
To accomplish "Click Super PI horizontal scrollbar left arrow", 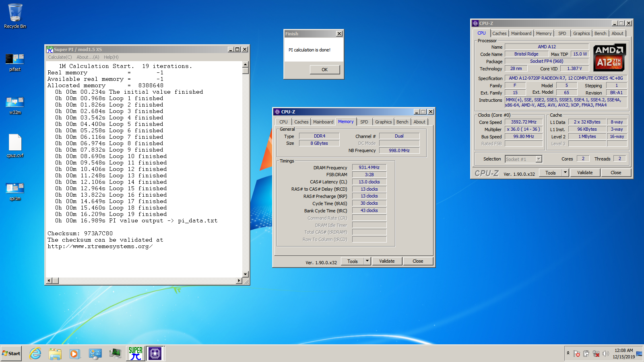I will (49, 281).
